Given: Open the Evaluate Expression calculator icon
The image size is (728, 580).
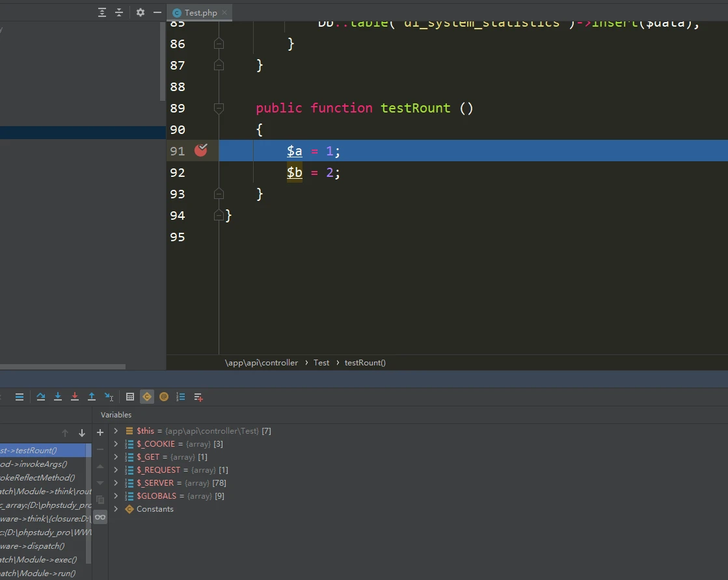Looking at the screenshot, I should tap(130, 397).
